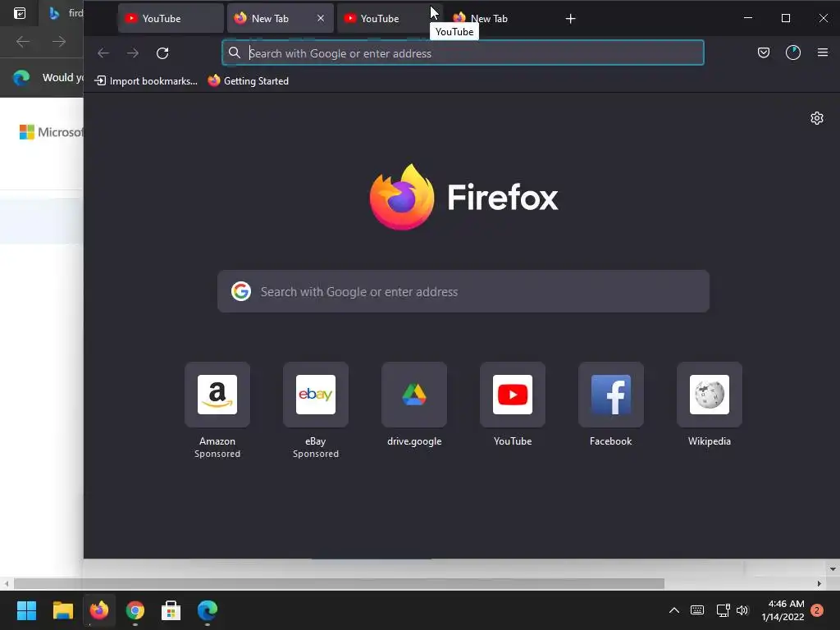
Task: Open the clock and date display
Action: tap(783, 610)
